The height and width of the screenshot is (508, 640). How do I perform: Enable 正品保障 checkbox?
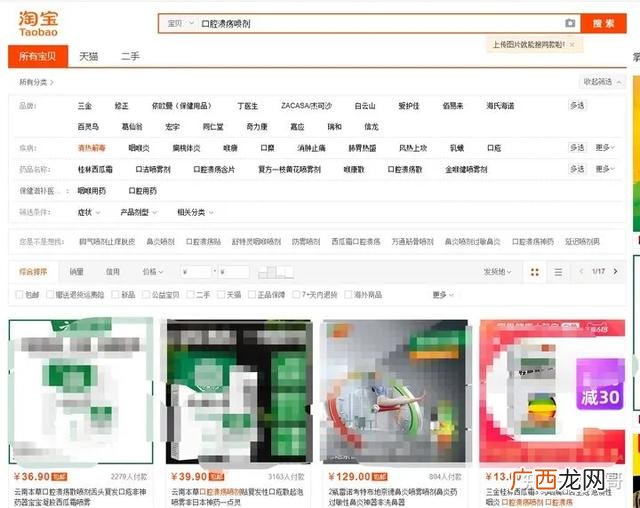click(252, 294)
